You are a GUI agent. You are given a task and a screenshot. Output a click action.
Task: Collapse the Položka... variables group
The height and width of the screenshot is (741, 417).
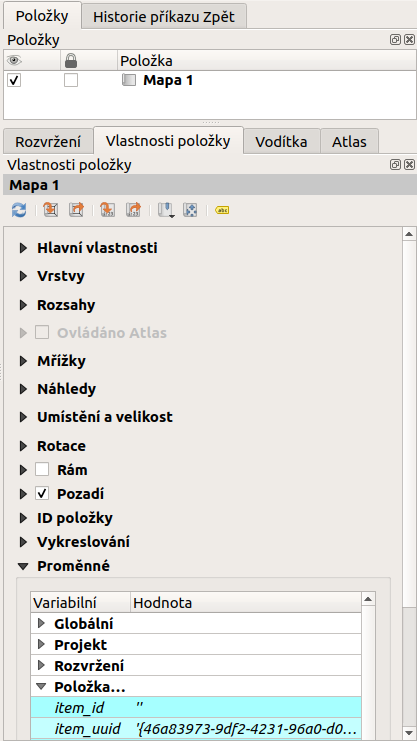(x=41, y=687)
